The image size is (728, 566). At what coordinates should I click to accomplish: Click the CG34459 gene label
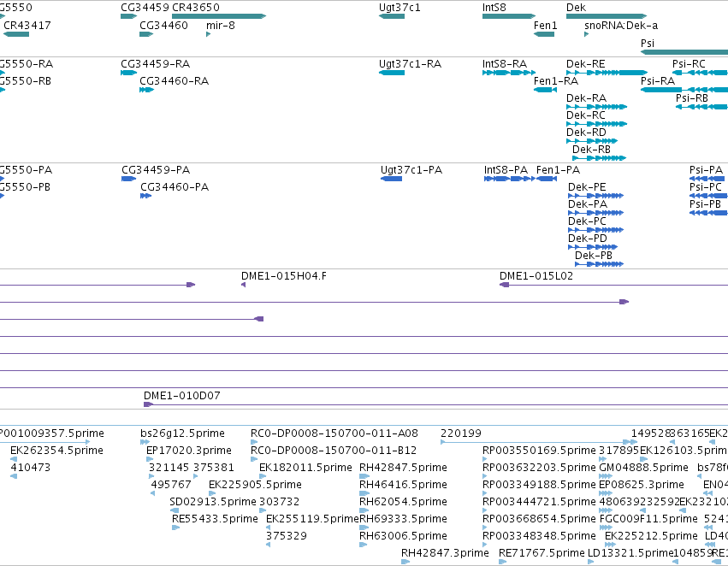[145, 8]
